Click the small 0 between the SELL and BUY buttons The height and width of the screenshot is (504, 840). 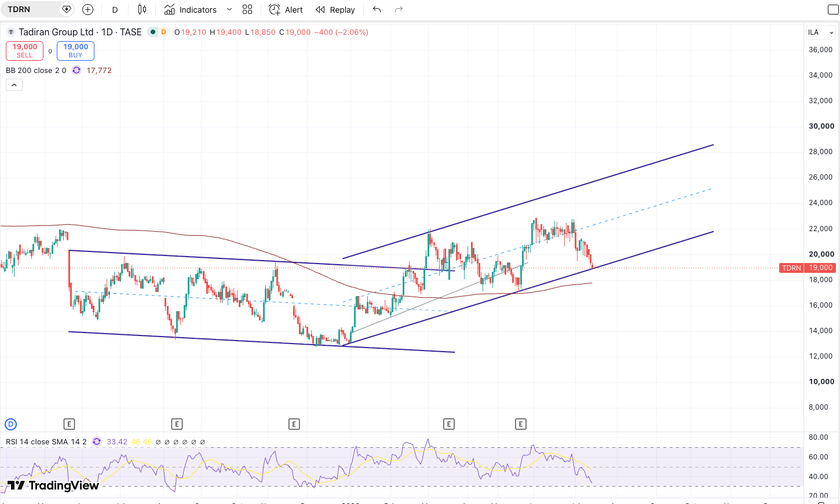50,52
